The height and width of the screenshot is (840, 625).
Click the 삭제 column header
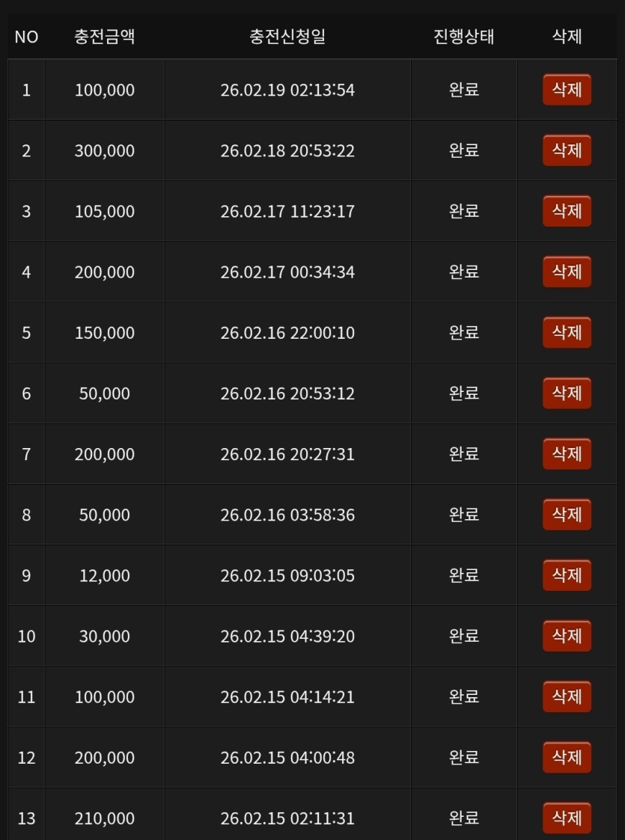(567, 36)
